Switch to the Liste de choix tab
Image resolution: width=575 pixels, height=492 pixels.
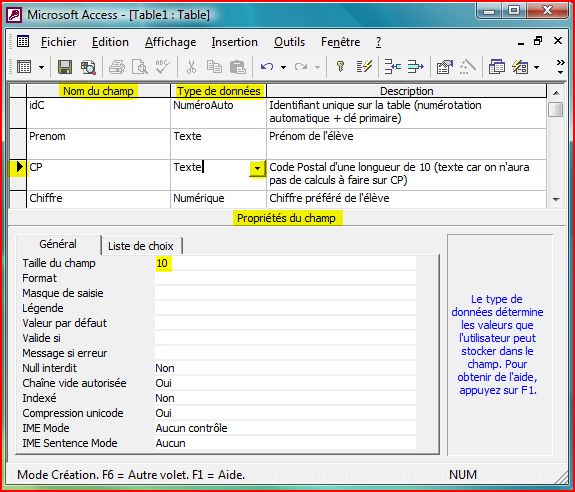click(x=141, y=246)
